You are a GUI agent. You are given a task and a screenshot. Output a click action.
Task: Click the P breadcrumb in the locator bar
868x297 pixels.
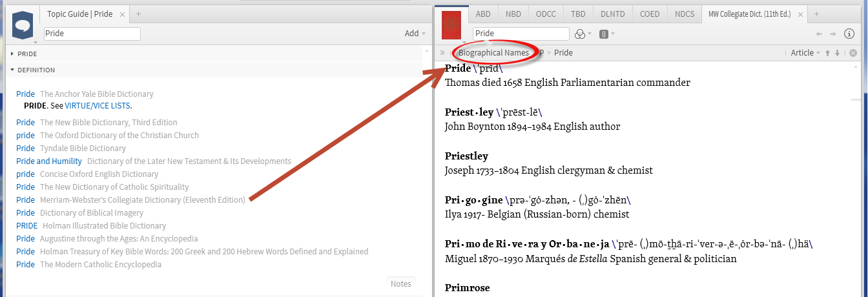pos(541,53)
